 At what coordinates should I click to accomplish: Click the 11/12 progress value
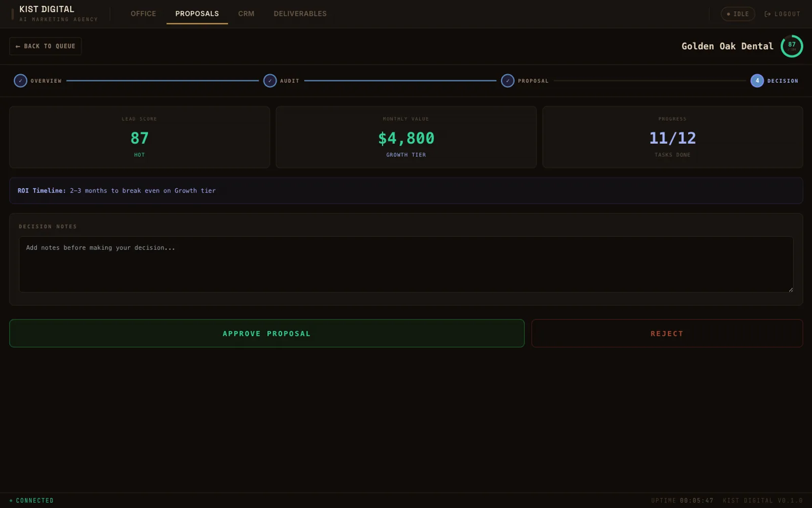(672, 138)
